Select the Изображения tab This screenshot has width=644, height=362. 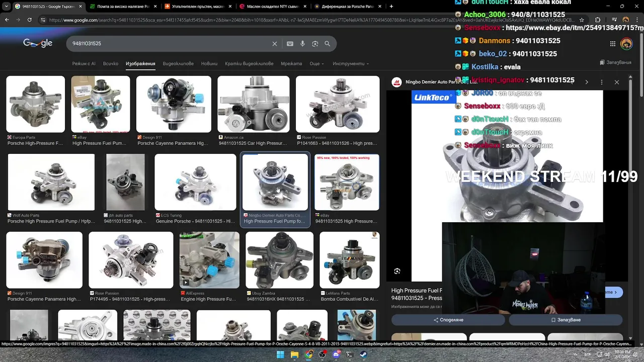click(x=140, y=64)
